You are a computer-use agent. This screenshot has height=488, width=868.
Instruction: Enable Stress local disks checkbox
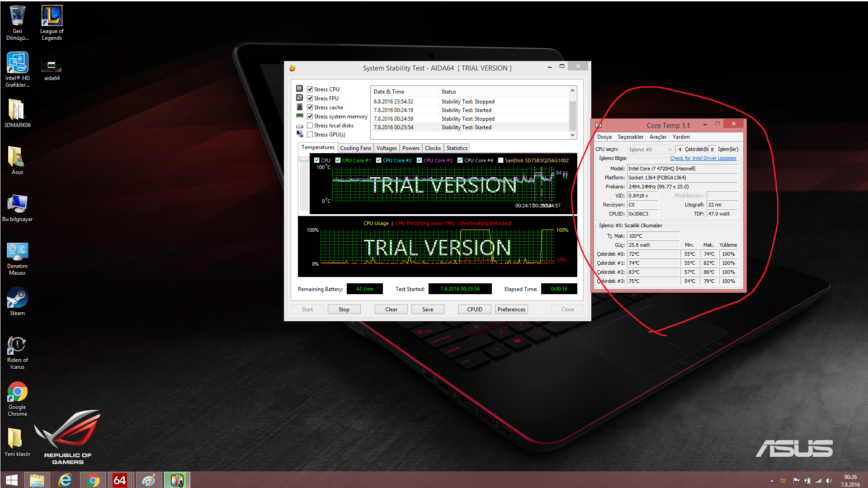tap(310, 126)
